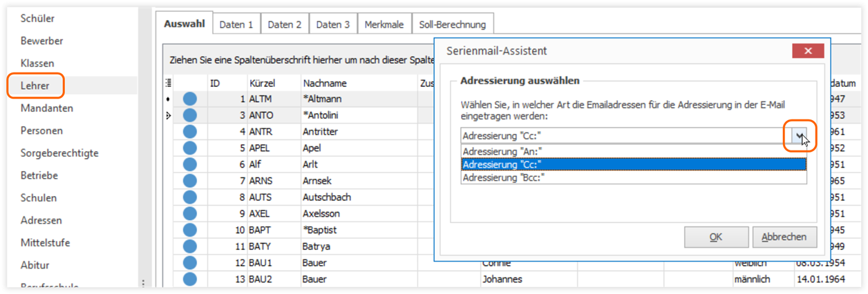868x294 pixels.
Task: Open the Soll-Berechnung tab
Action: click(453, 24)
